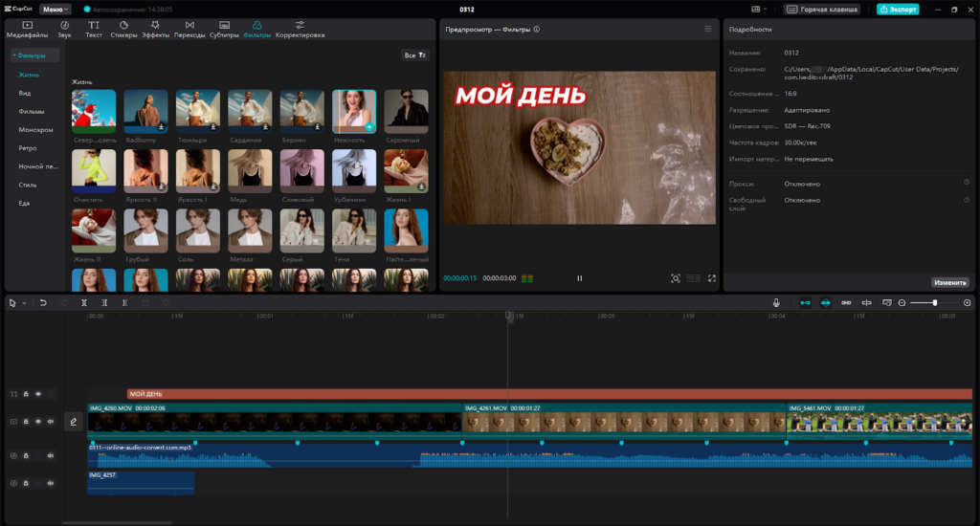This screenshot has width=980, height=526.
Task: Expand the selection cursor tool dropdown
Action: click(24, 302)
